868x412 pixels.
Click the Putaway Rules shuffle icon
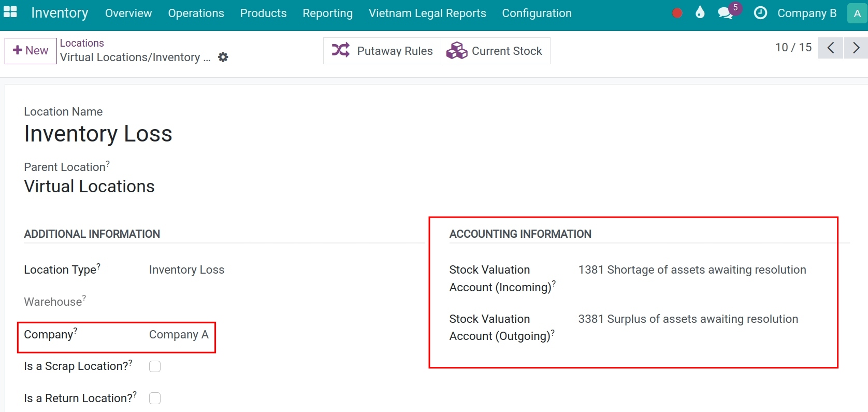click(341, 50)
